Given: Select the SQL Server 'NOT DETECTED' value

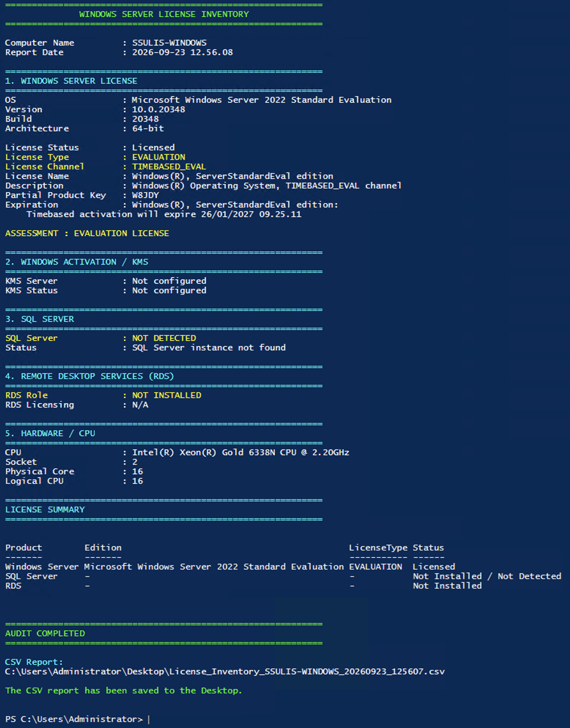Looking at the screenshot, I should click(164, 338).
